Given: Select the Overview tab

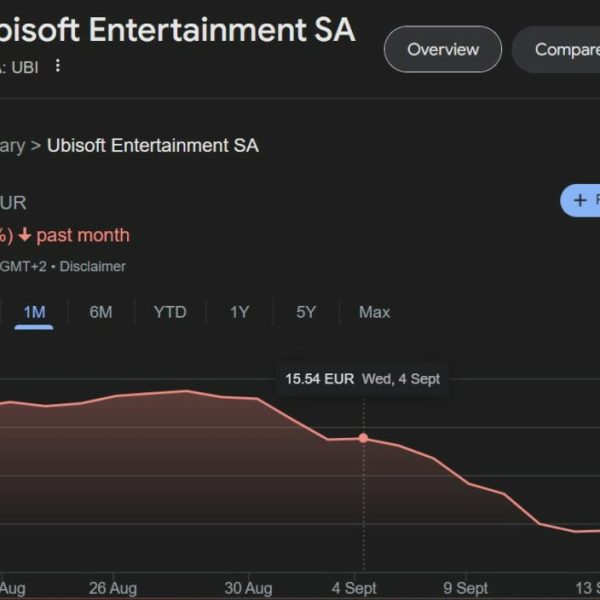Looking at the screenshot, I should point(443,49).
